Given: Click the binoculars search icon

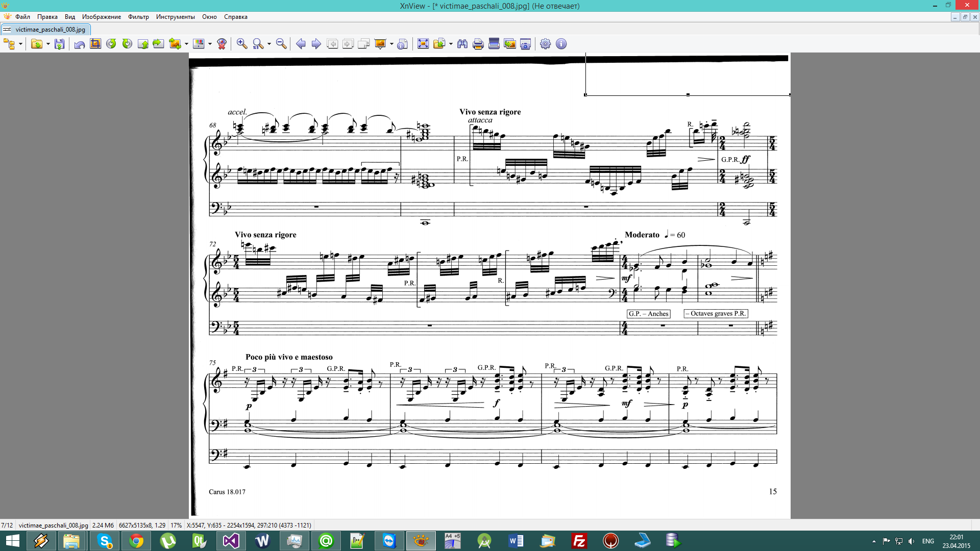Looking at the screenshot, I should click(x=462, y=44).
